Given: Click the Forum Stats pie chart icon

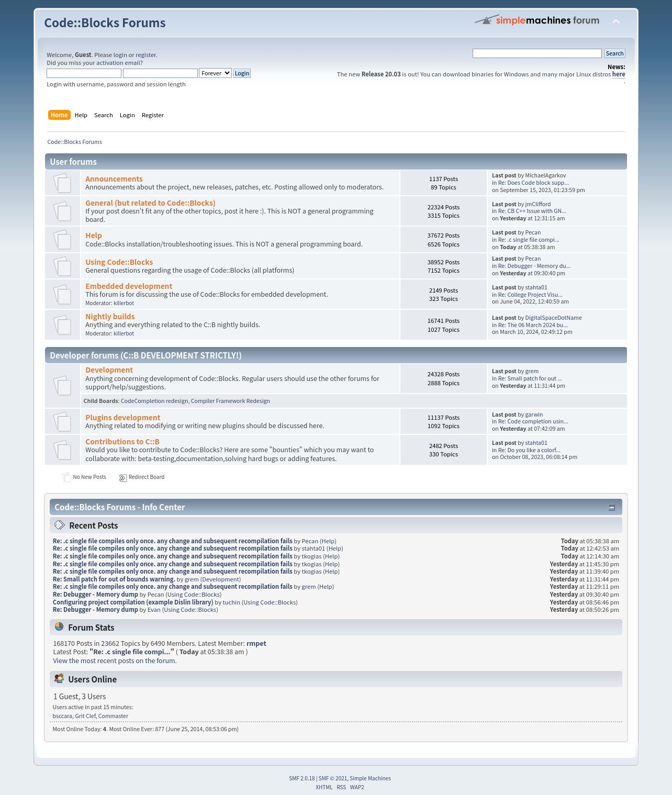Looking at the screenshot, I should tap(59, 626).
